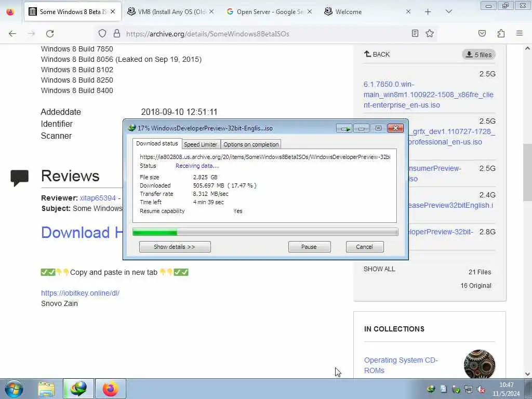532x399 pixels.
Task: Open Windows Explorer from taskbar
Action: 46,389
